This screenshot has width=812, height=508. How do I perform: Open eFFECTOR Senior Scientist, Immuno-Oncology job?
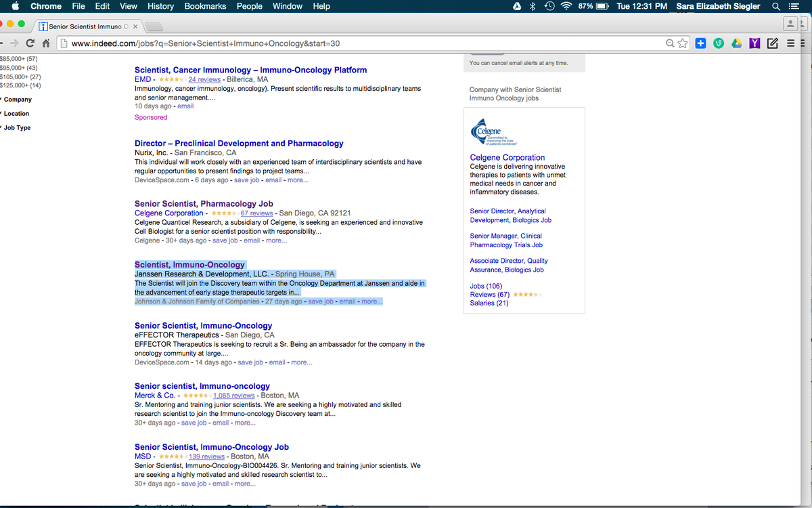[x=203, y=326]
